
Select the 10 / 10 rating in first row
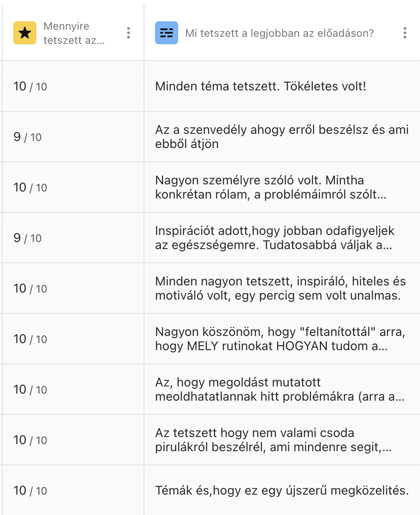coord(30,86)
